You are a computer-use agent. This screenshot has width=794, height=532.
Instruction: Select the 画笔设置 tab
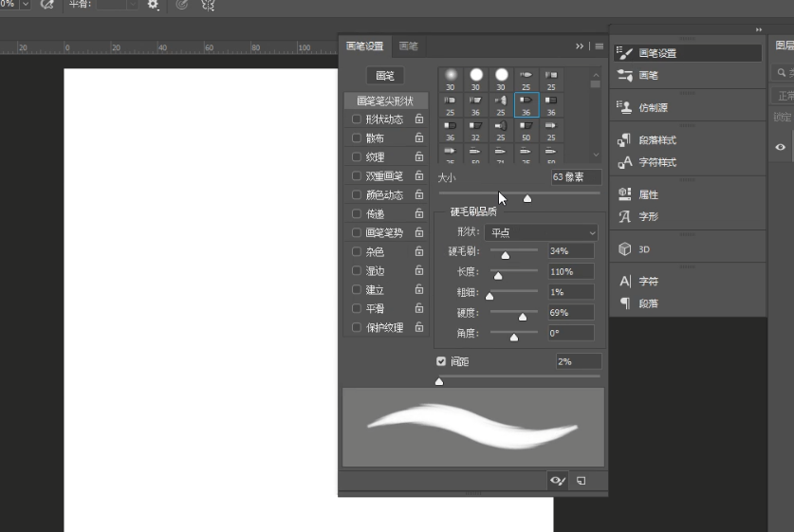point(364,46)
